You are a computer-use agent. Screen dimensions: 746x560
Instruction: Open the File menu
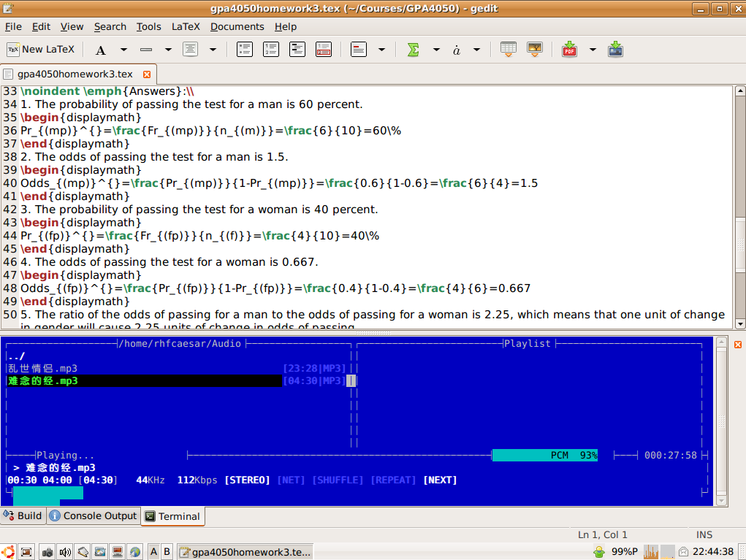tap(13, 26)
